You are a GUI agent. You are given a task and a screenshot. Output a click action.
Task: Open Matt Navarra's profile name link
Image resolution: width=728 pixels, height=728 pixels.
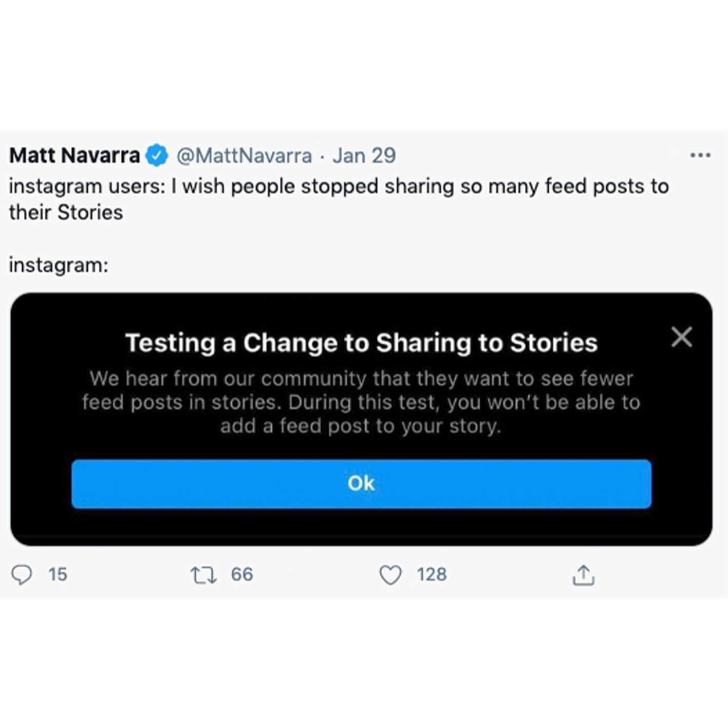74,155
